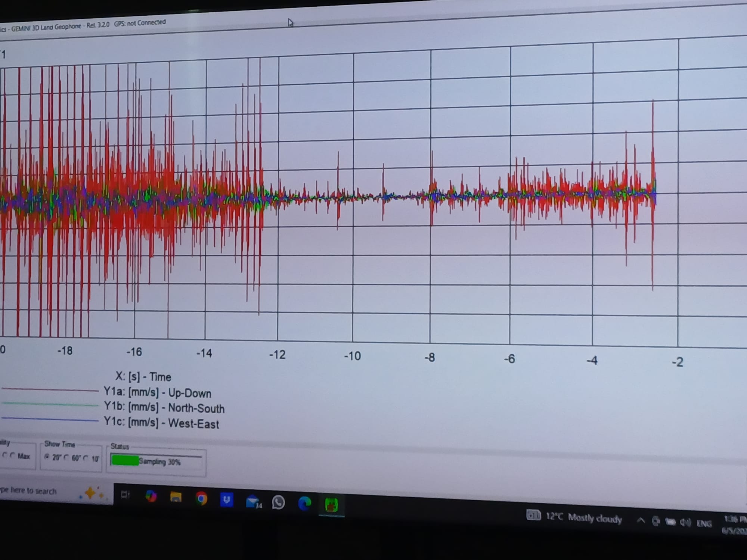747x560 pixels.
Task: Click the '-2' time axis label
Action: click(x=678, y=362)
